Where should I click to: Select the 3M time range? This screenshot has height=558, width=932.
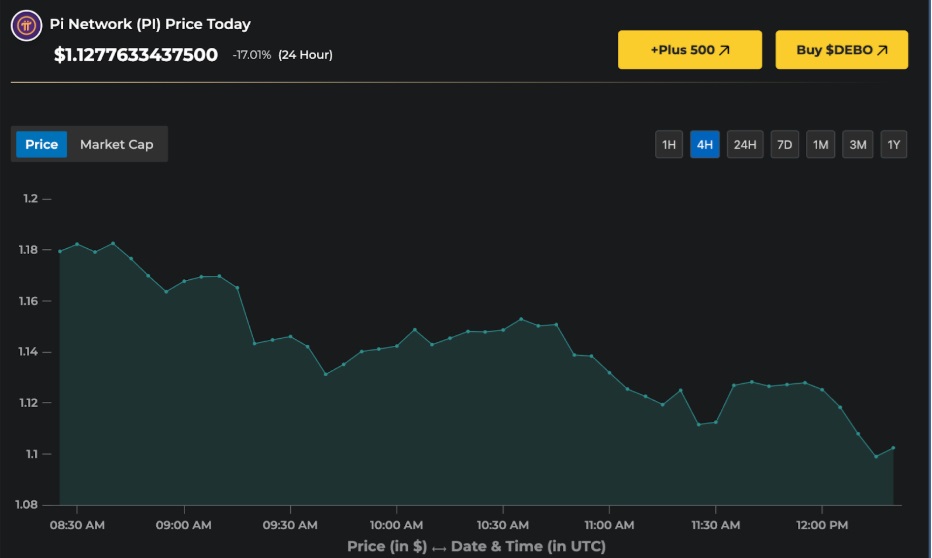click(x=858, y=145)
